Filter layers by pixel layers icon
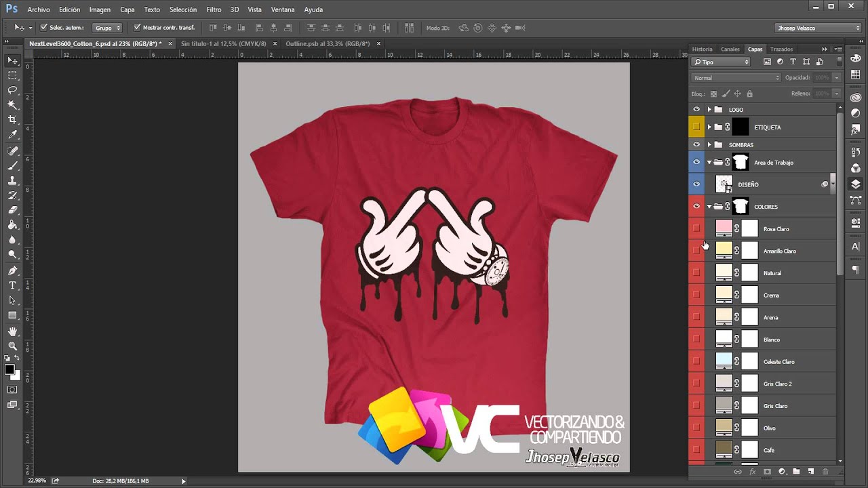Screen dimensions: 868x488 (x=767, y=62)
